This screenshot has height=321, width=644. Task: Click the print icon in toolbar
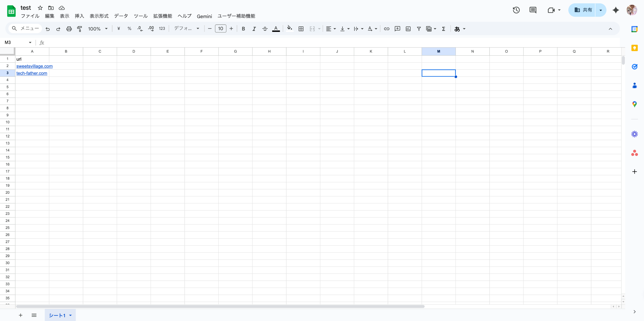pyautogui.click(x=69, y=29)
